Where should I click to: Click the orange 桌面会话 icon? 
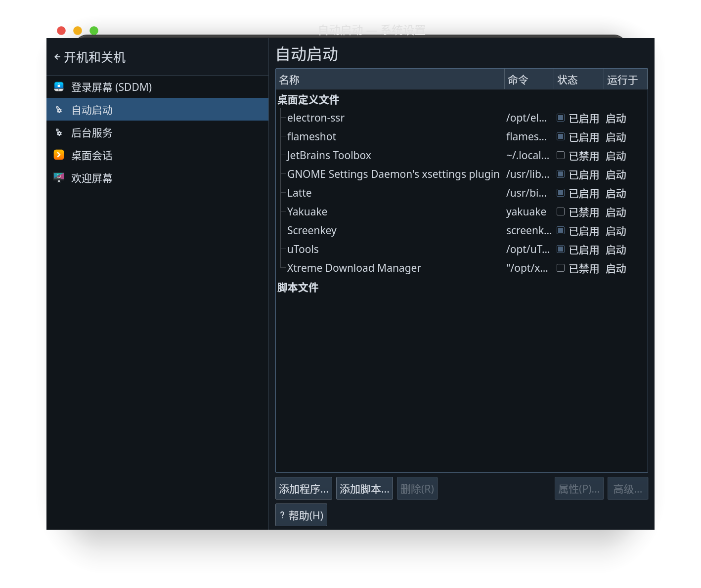[x=59, y=155]
